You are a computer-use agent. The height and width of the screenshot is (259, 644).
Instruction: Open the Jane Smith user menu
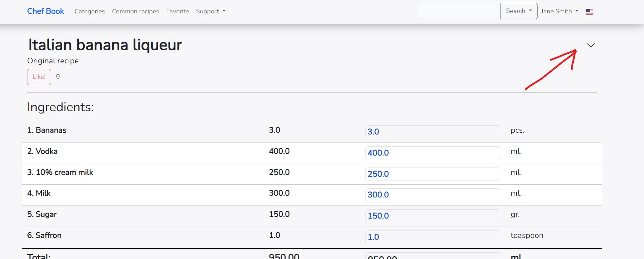coord(559,11)
